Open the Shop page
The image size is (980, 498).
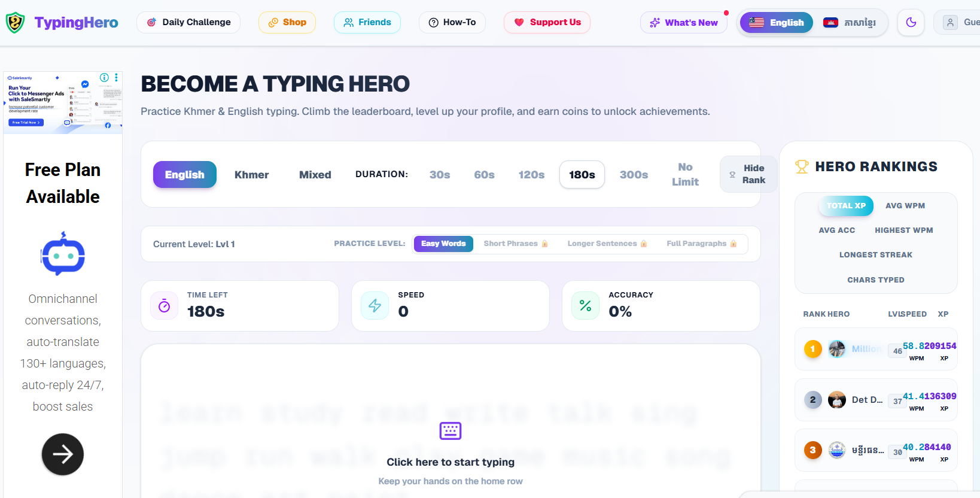pyautogui.click(x=287, y=22)
